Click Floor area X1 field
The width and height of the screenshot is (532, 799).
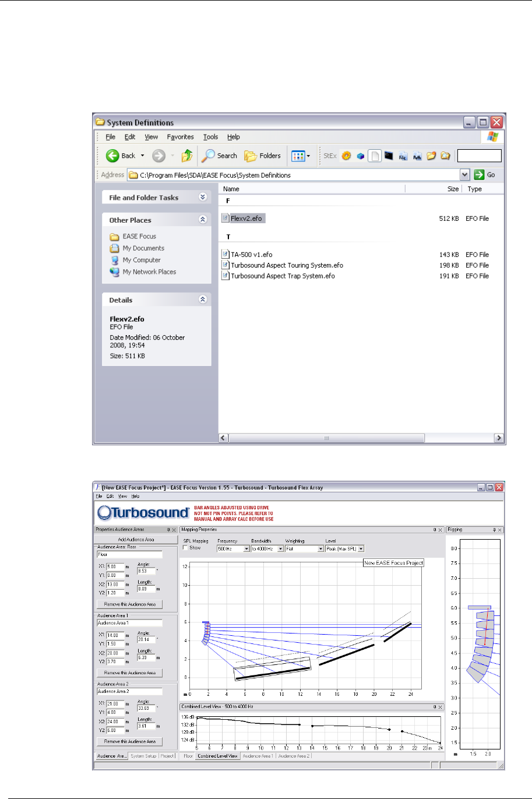tap(115, 566)
